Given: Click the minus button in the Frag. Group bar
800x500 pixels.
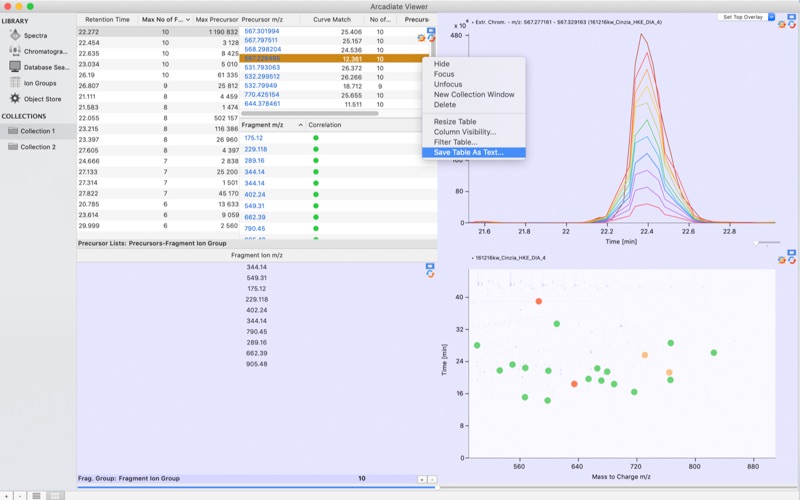Looking at the screenshot, I should [432, 479].
